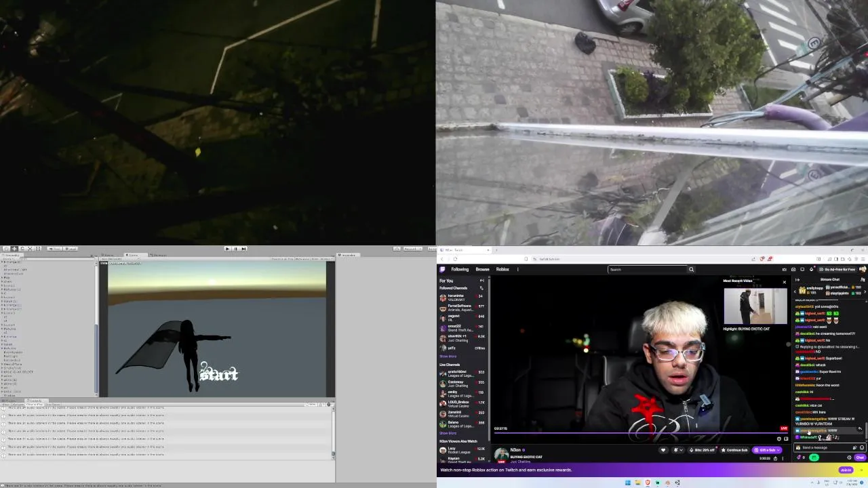Viewport: 868px width, 488px height.
Task: Click the Bits 20% off button
Action: pyautogui.click(x=703, y=450)
